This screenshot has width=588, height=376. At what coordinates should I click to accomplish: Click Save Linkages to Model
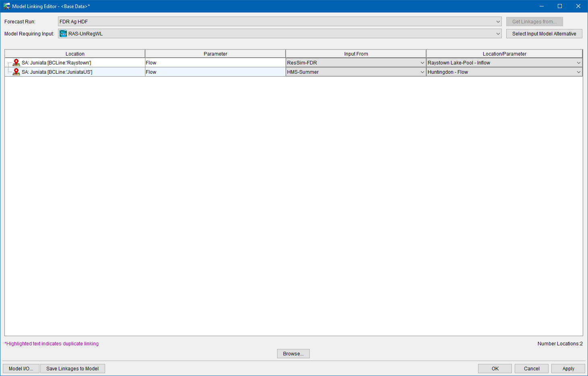[72, 369]
